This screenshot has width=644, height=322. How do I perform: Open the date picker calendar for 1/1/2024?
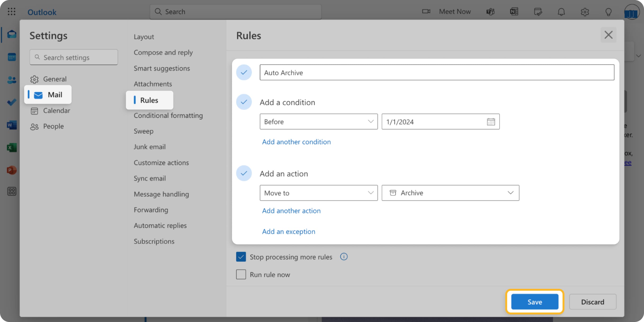pos(491,122)
